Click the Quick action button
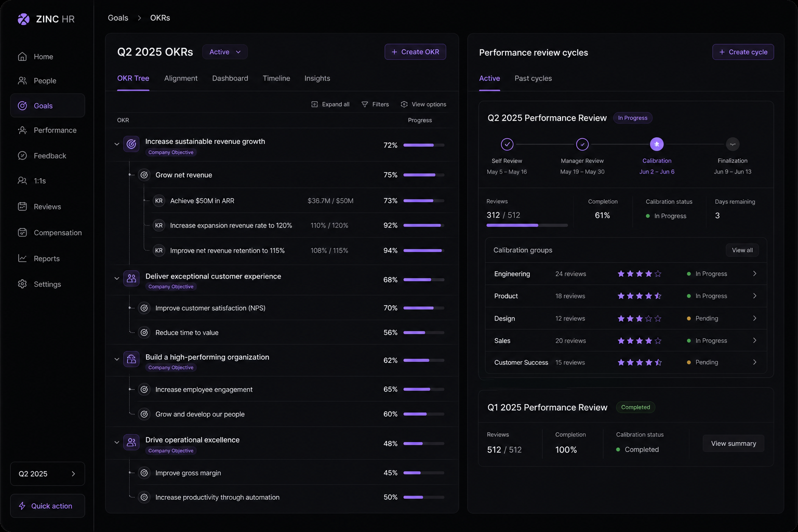Screen dimensions: 798x532 [x=47, y=506]
